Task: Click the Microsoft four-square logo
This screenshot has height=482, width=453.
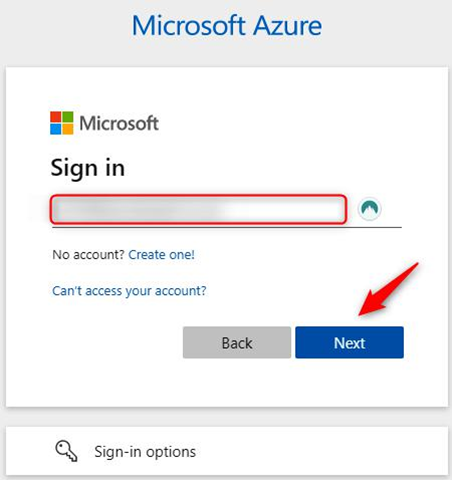Action: point(62,123)
